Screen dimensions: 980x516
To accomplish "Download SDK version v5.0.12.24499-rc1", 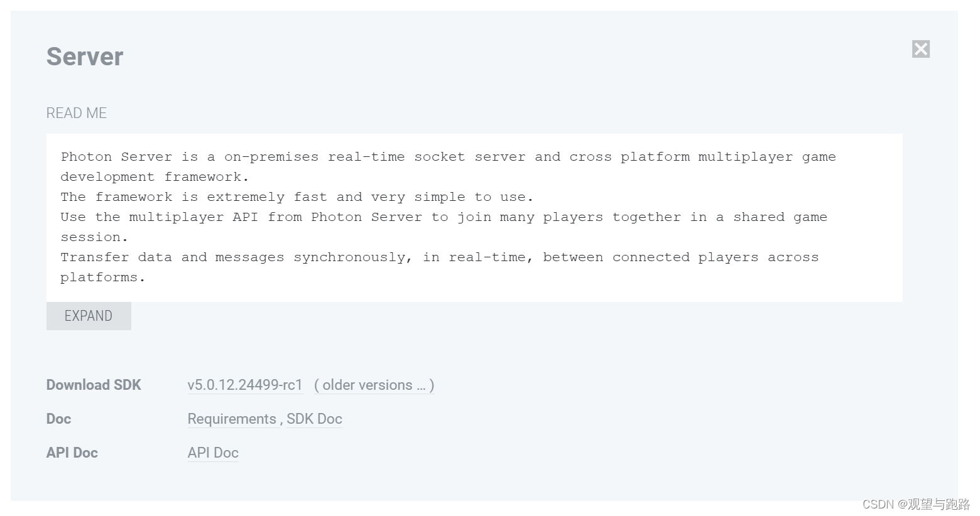I will pos(244,385).
